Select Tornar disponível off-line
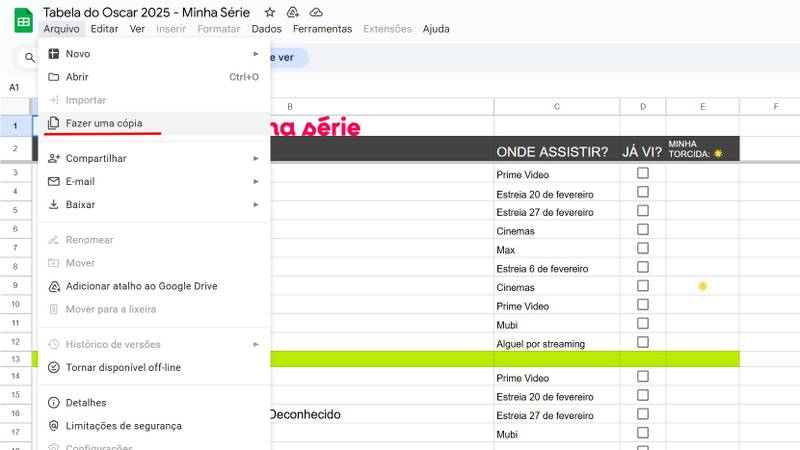 (x=154, y=367)
